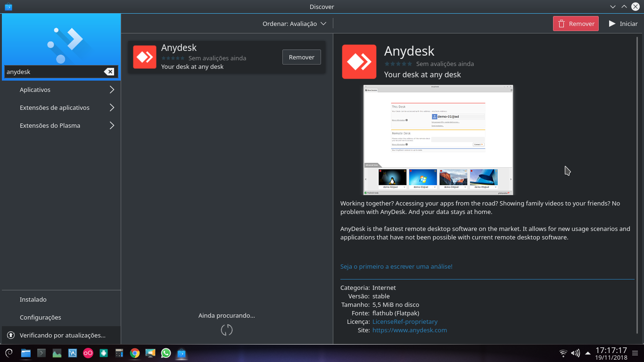Open the https://www.anydesk.com site link

410,330
